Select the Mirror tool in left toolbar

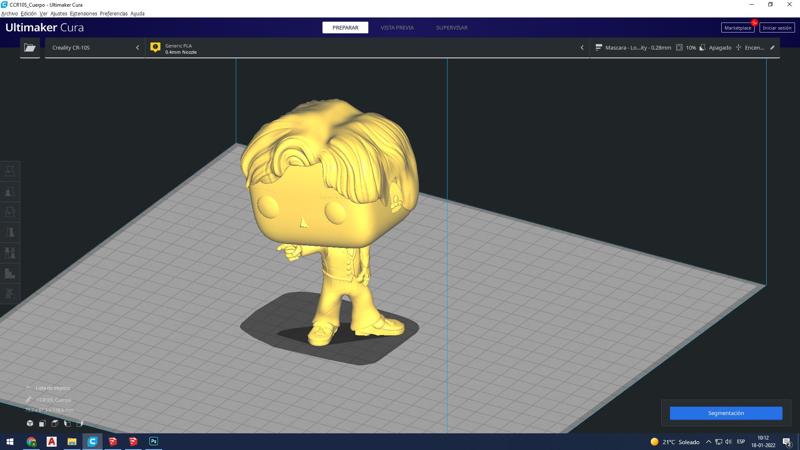point(10,232)
